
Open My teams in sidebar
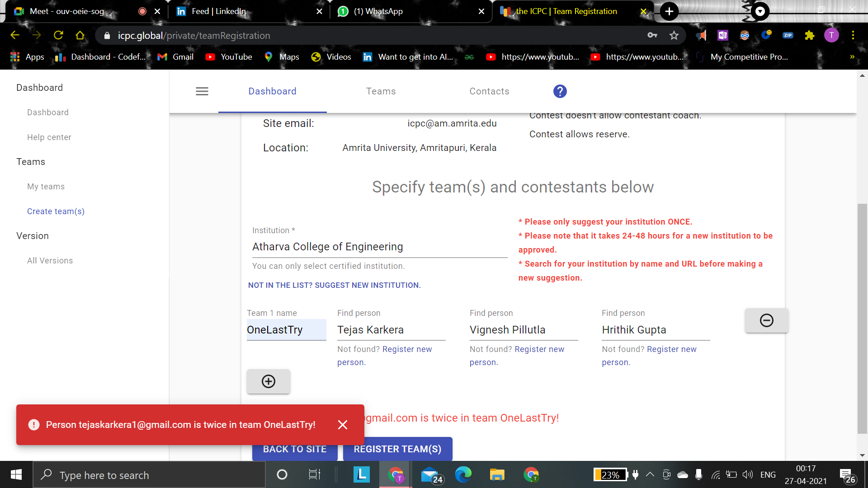[x=46, y=187]
